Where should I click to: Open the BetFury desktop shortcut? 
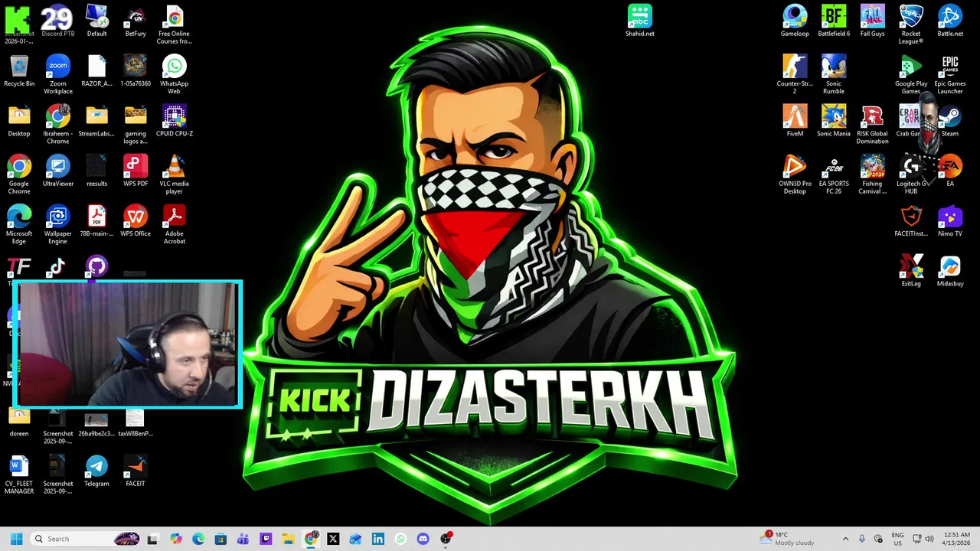(x=136, y=21)
